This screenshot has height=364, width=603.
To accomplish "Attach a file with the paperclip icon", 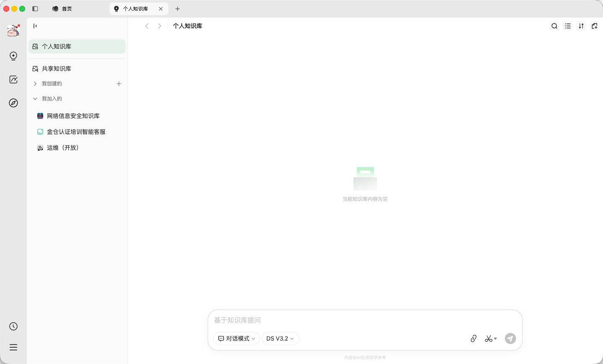I will 474,338.
